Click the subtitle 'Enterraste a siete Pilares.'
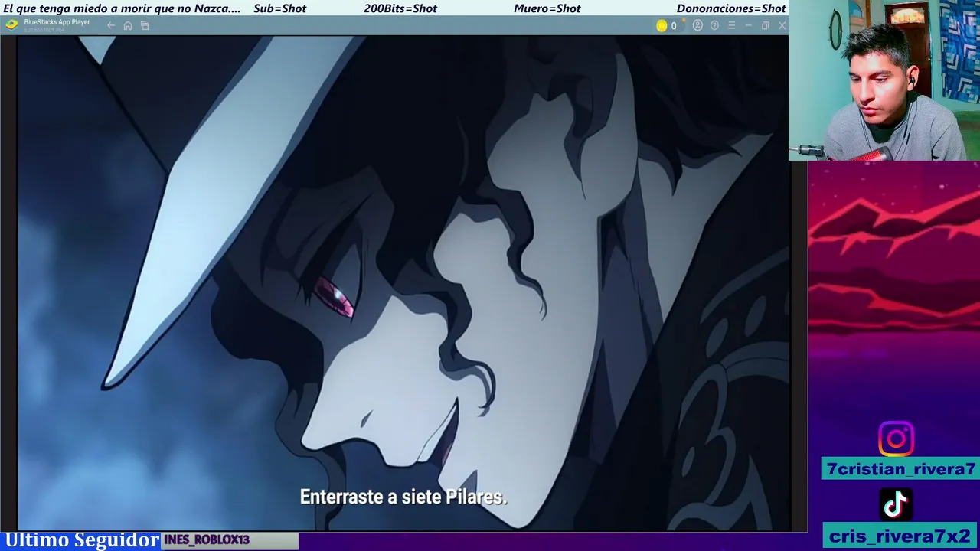Screen dimensions: 980x551 (x=403, y=497)
